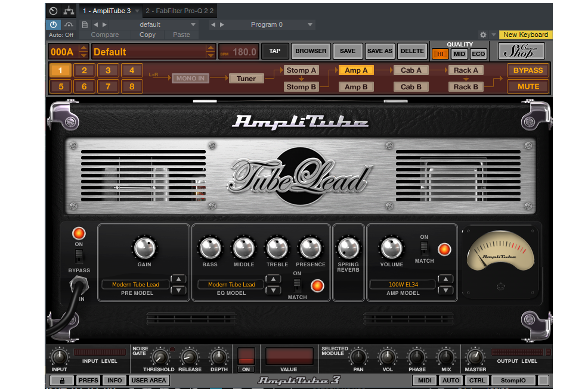Open the Tuner module
This screenshot has width=588, height=389.
click(246, 79)
